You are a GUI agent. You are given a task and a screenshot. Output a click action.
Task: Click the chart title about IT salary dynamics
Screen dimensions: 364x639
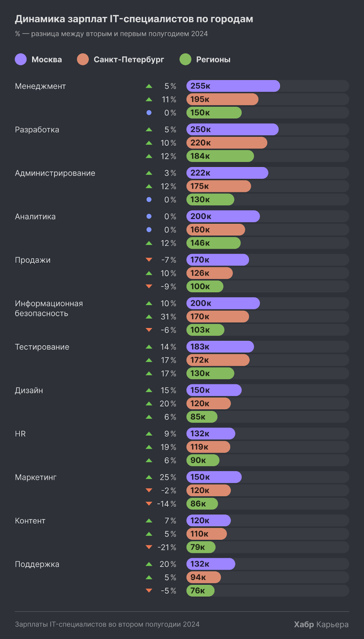coord(134,19)
